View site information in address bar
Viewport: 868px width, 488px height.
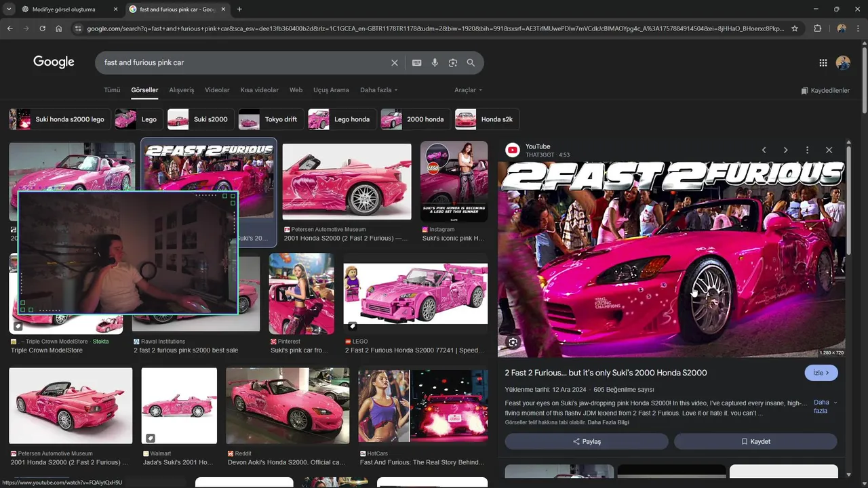78,28
